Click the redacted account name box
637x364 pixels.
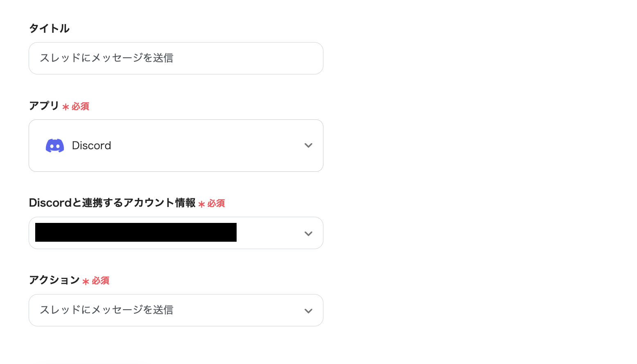(136, 232)
